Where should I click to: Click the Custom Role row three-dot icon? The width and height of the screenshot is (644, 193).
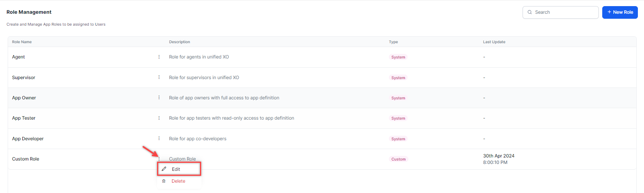pos(159,159)
